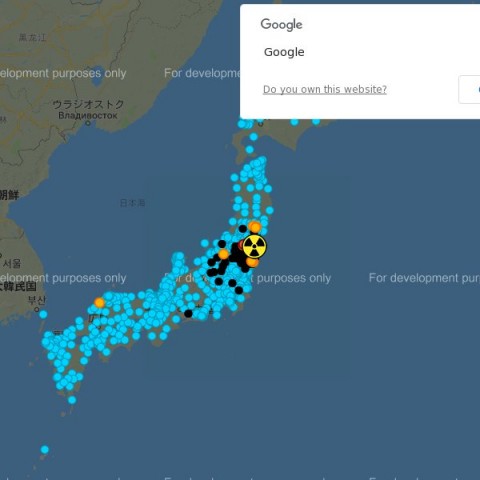
Task: Click the lone orange marker in western Japan
Action: click(x=99, y=303)
